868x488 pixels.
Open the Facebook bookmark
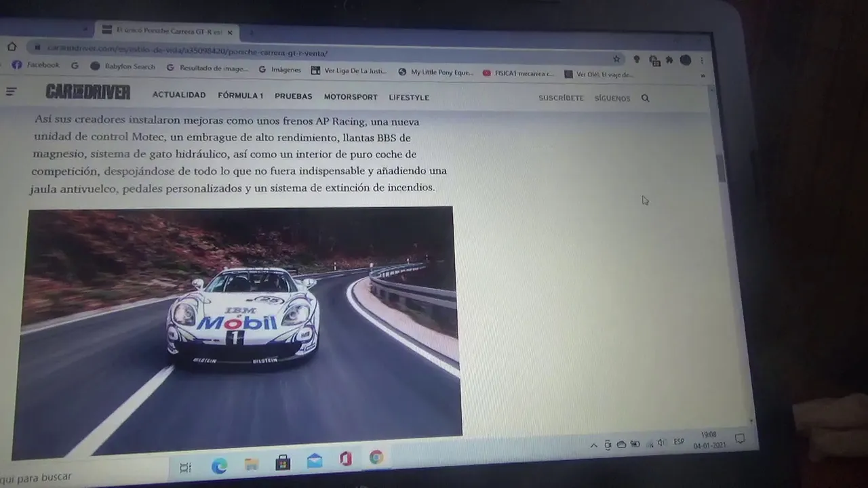coord(36,65)
